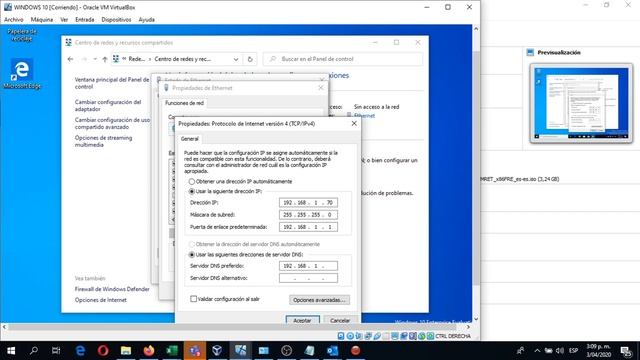640x360 pixels.
Task: Click the Cancelar button
Action: pos(340,320)
